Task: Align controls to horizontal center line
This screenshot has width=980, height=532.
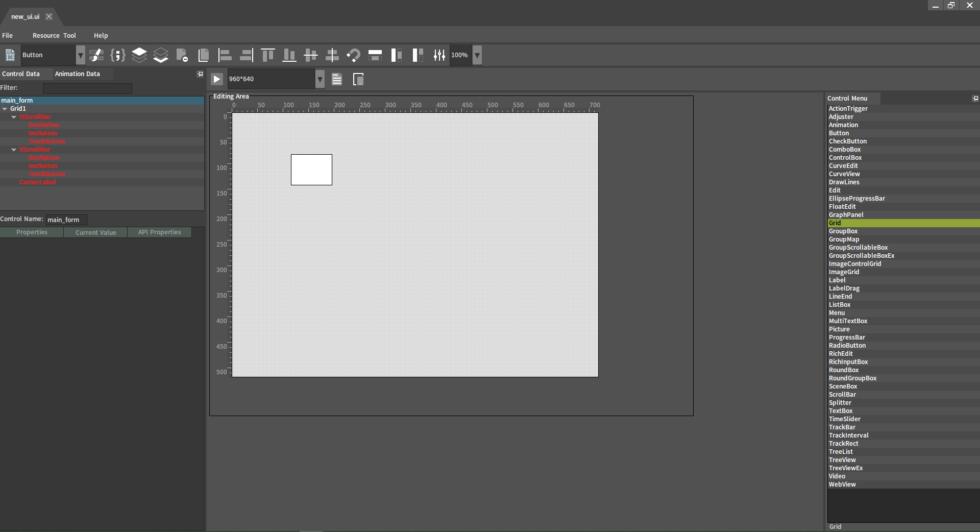Action: pos(311,55)
